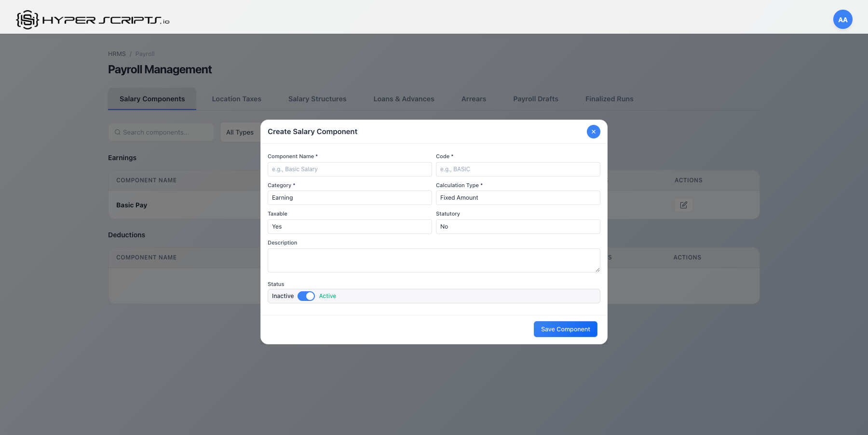Screen dimensions: 868x435
Task: Open the Calculation Type dropdown
Action: pos(517,197)
